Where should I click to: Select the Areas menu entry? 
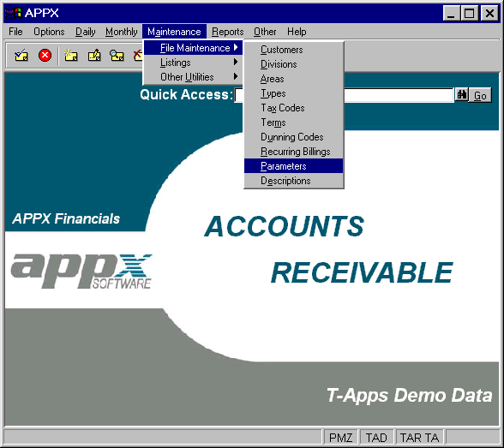pyautogui.click(x=293, y=79)
